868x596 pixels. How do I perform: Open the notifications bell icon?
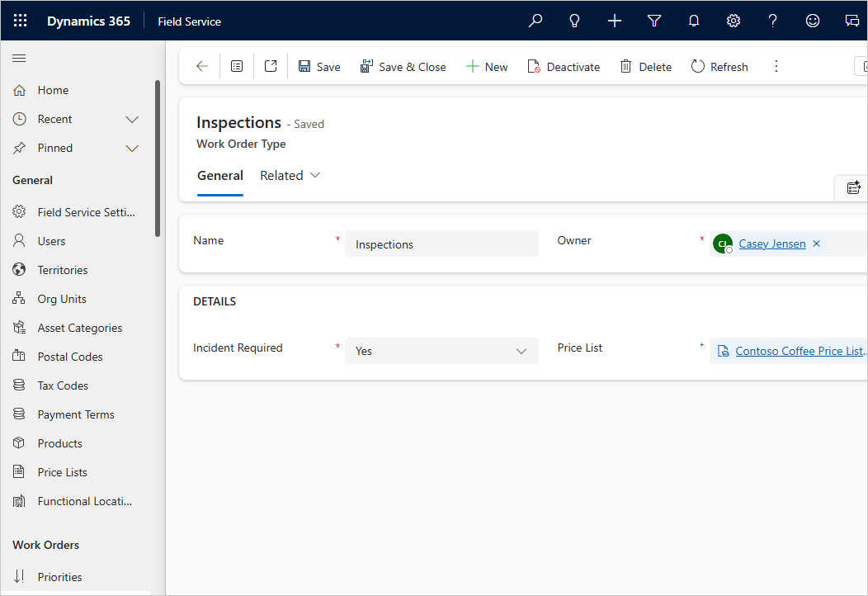[694, 21]
